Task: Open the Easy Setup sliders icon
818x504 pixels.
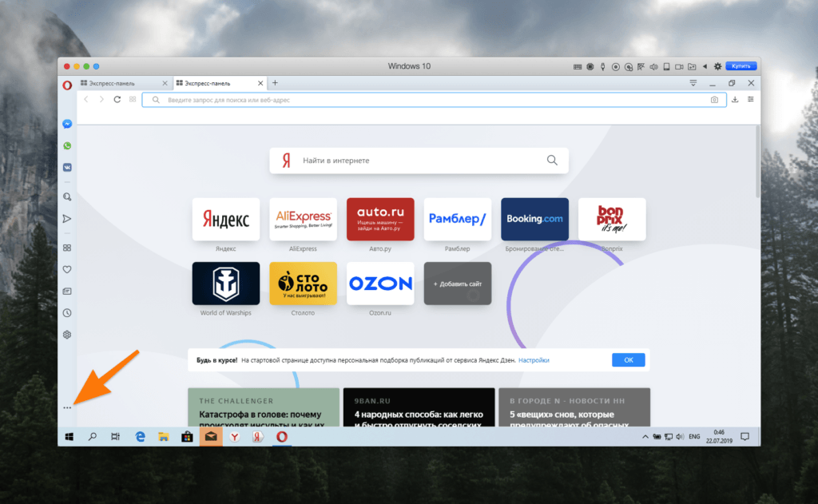Action: tap(750, 100)
